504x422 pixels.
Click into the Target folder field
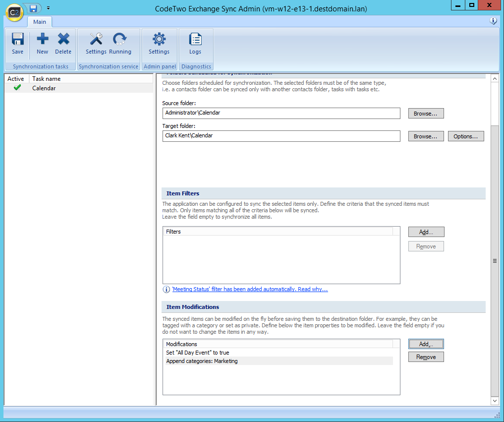281,136
